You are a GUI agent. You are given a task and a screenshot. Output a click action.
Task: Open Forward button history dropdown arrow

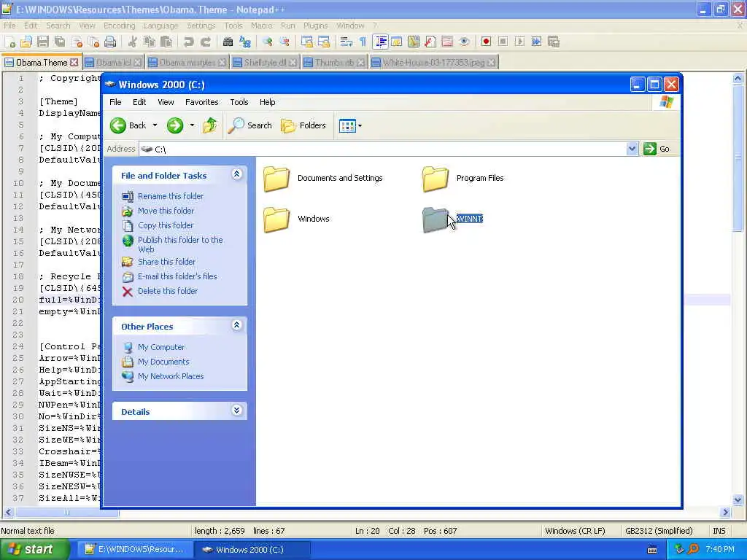click(x=192, y=125)
